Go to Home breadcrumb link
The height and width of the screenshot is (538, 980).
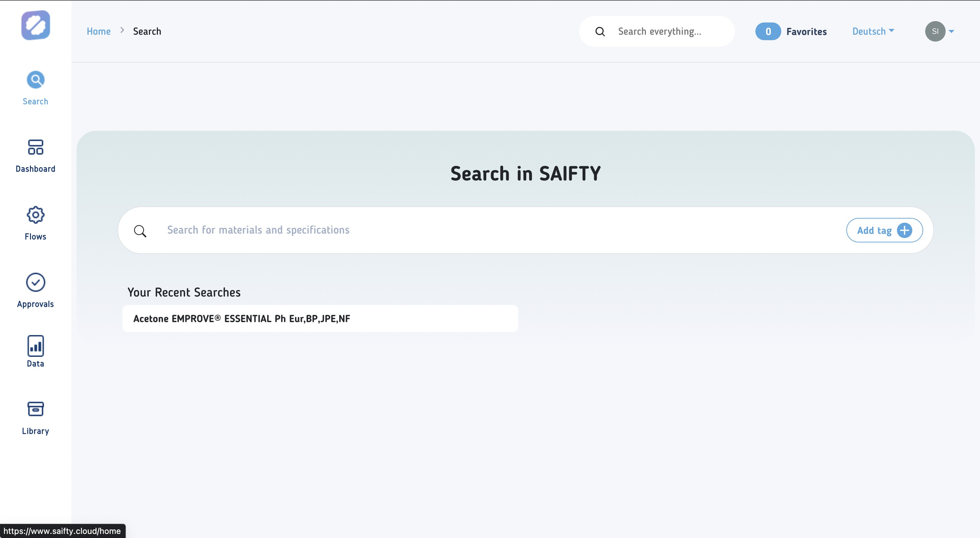pos(99,31)
